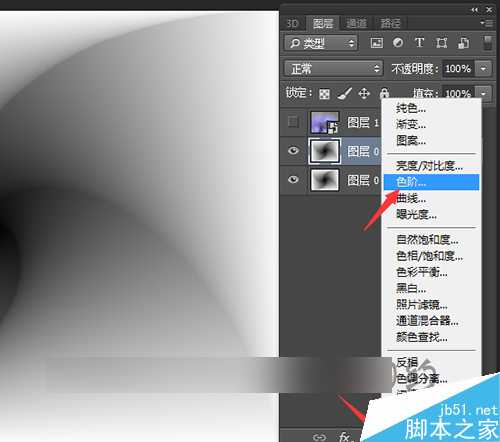Select 通道混合器... menu item
Viewport: 500px width, 442px height.
[x=431, y=321]
